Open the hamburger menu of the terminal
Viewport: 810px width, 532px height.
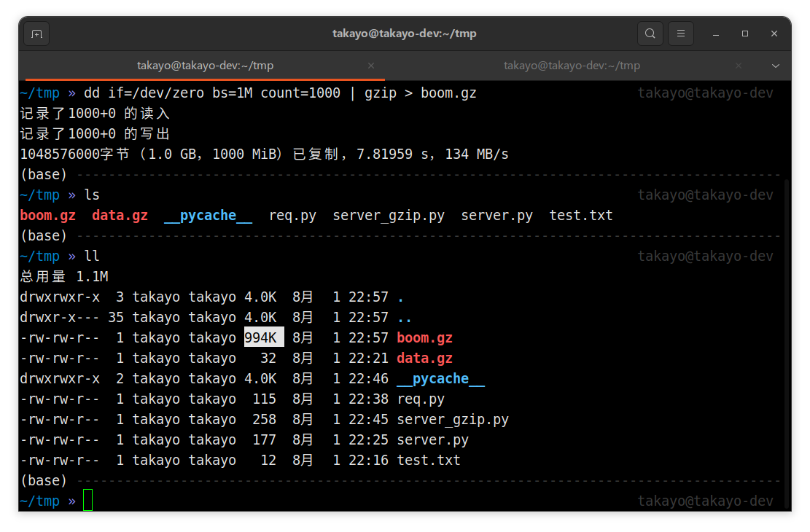point(680,33)
